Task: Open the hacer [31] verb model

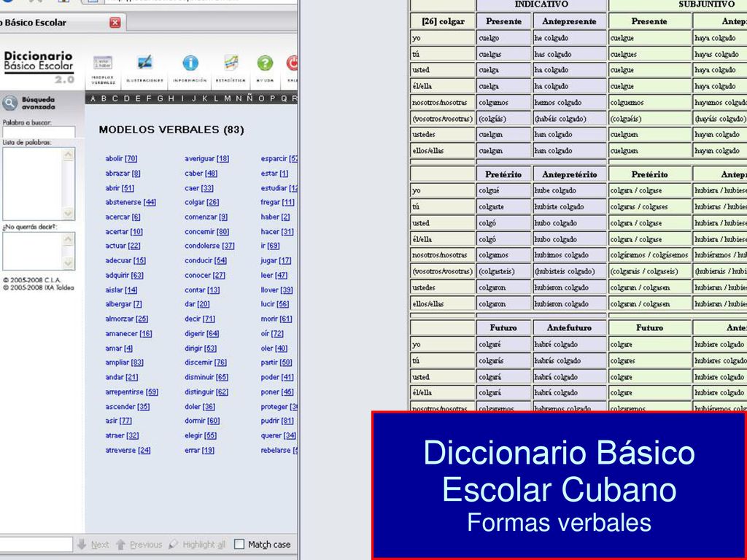Action: coord(276,232)
